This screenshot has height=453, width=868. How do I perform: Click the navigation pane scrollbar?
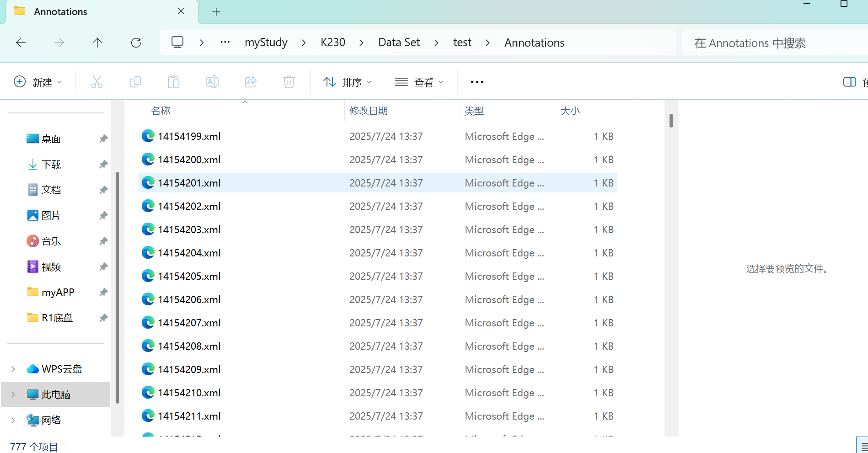[x=118, y=288]
